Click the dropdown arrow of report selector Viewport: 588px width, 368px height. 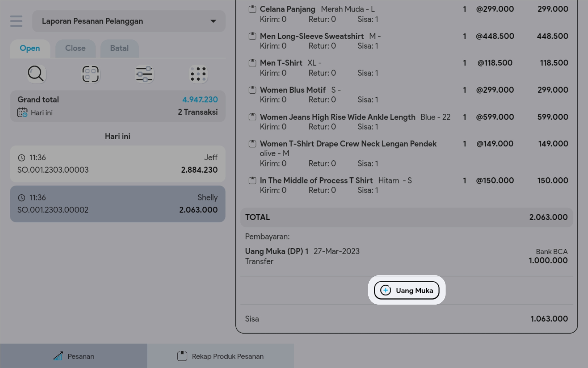[213, 21]
